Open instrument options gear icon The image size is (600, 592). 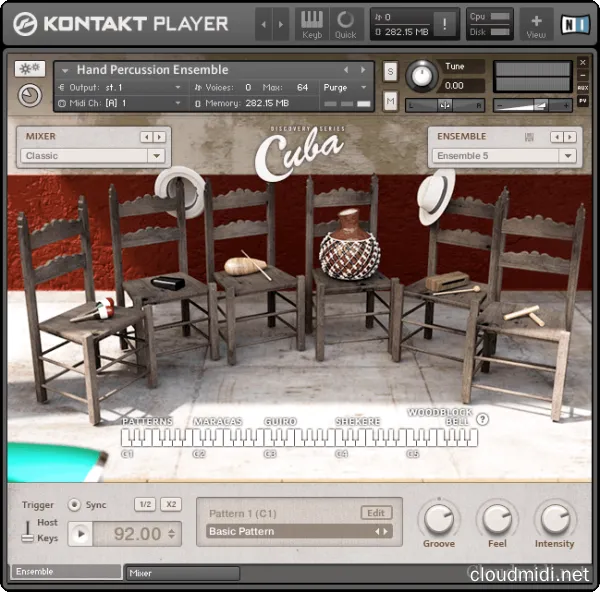(30, 69)
